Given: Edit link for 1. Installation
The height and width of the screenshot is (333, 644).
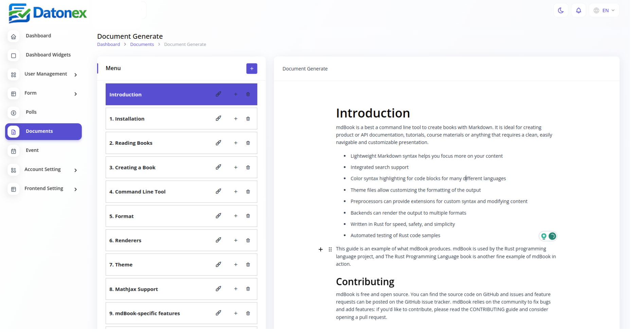Looking at the screenshot, I should click(218, 119).
